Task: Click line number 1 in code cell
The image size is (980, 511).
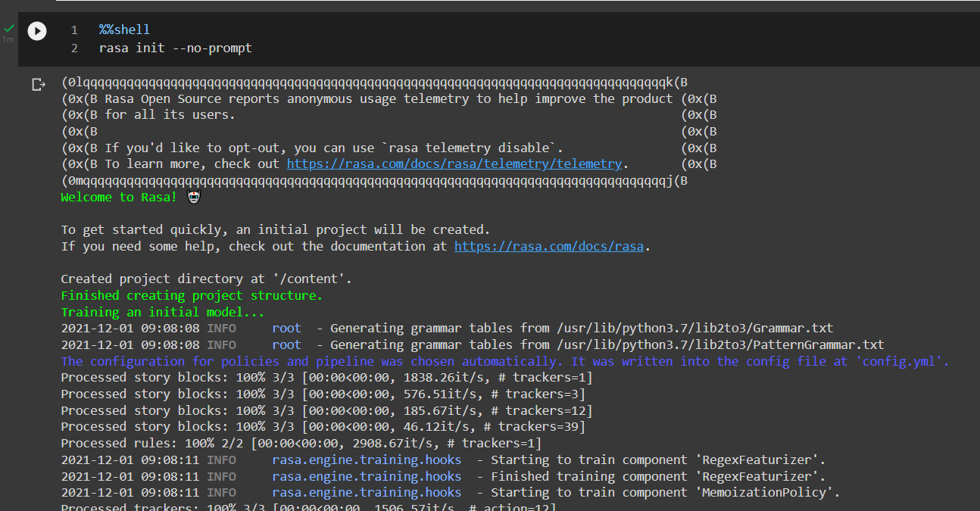Action: (x=74, y=30)
